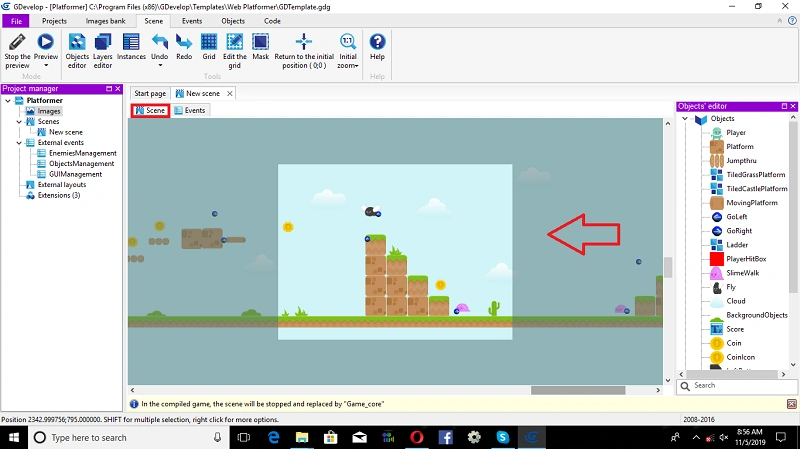
Task: Show the Instances list
Action: [x=131, y=47]
